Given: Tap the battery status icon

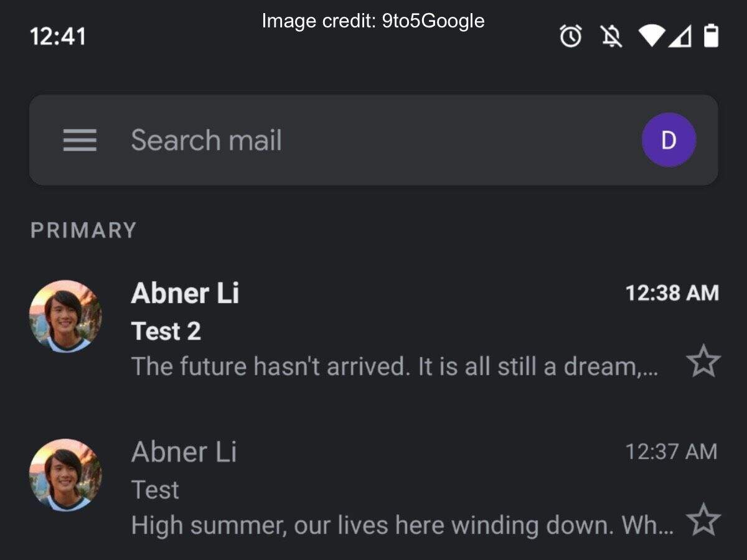Looking at the screenshot, I should [x=711, y=36].
